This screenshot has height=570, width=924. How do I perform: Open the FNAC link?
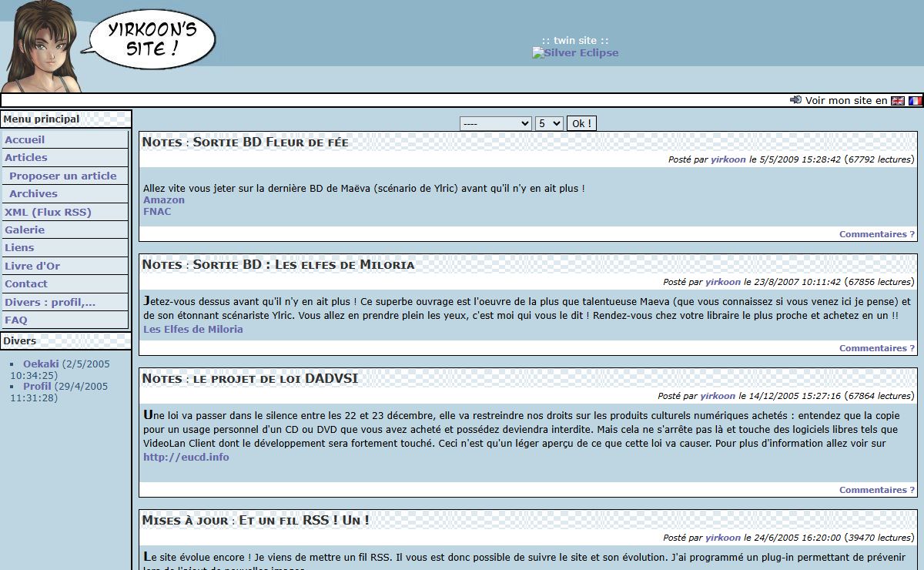pos(157,211)
